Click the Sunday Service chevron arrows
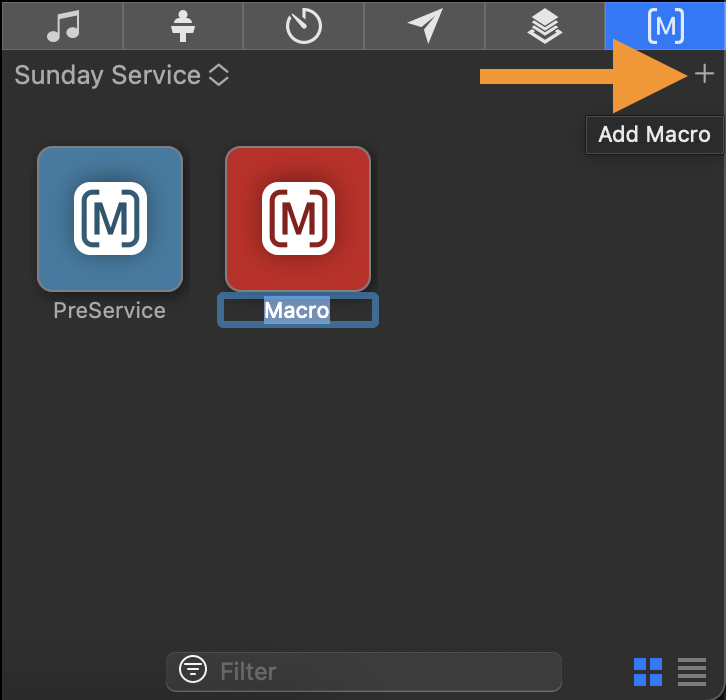 pos(219,75)
